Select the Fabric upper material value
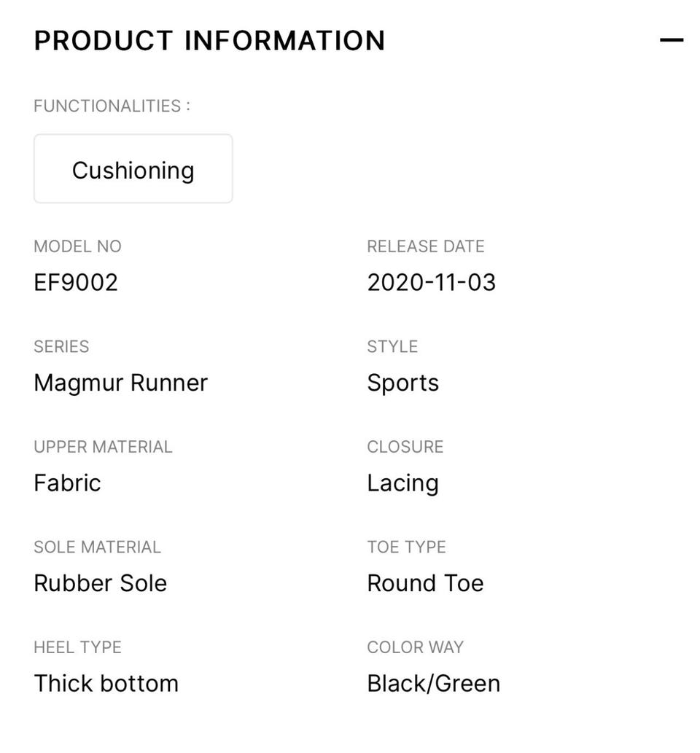This screenshot has width=700, height=753. 67,483
